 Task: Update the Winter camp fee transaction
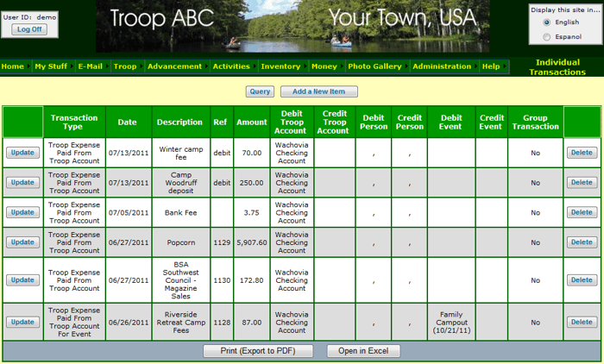click(x=22, y=153)
